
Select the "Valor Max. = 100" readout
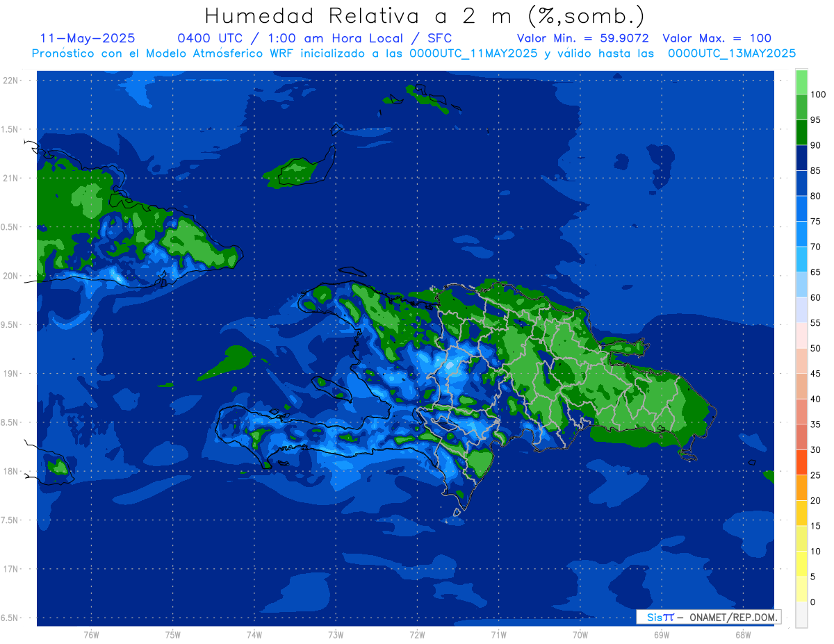click(x=717, y=38)
